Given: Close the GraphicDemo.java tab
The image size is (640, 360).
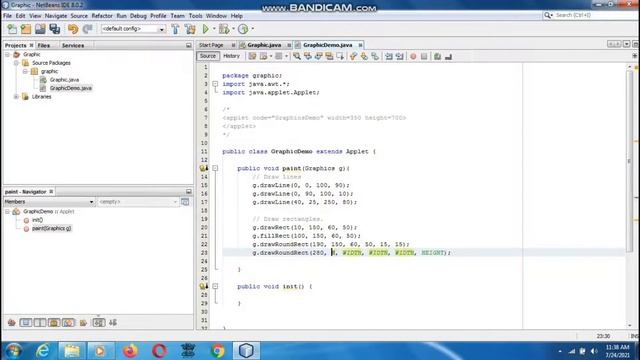Looking at the screenshot, I should (x=360, y=45).
